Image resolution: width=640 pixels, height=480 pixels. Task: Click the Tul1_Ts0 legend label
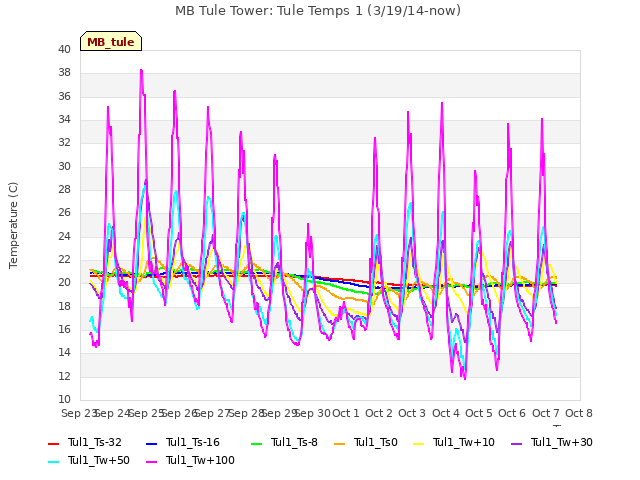376,442
